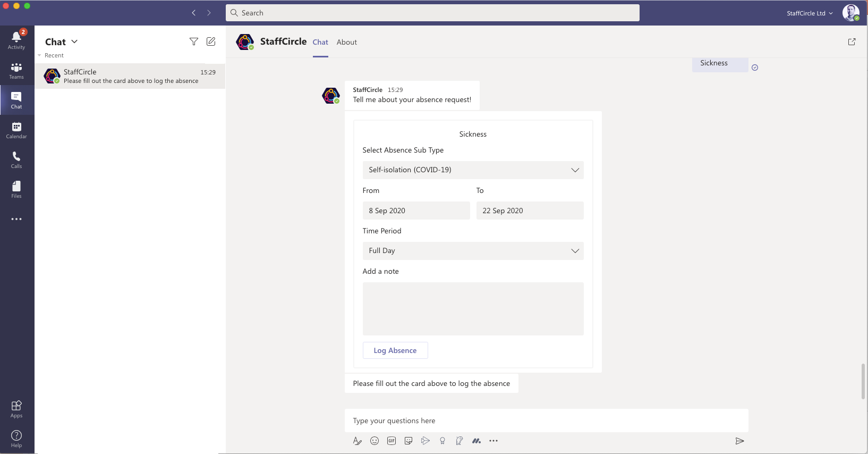
Task: Show more messaging extensions in compose bar
Action: tap(493, 441)
